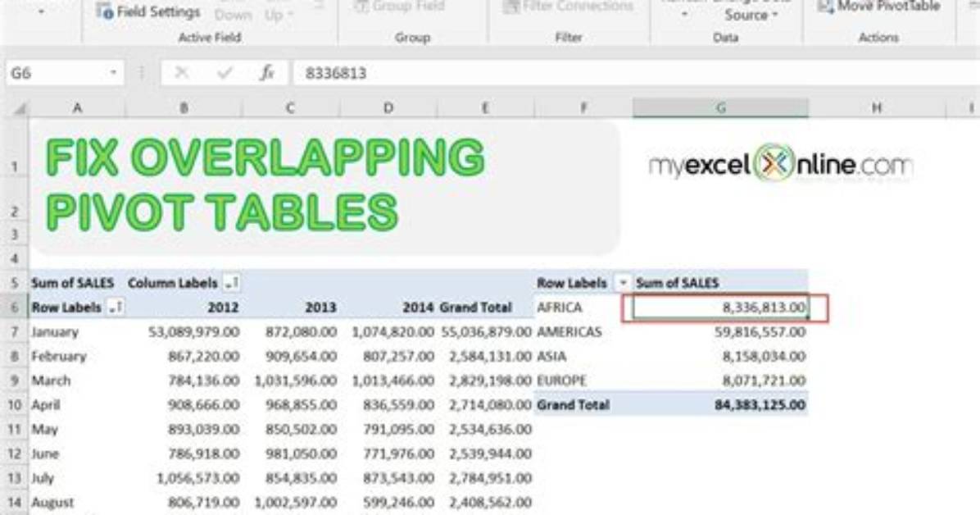Select the EUROPE row label

(x=562, y=381)
